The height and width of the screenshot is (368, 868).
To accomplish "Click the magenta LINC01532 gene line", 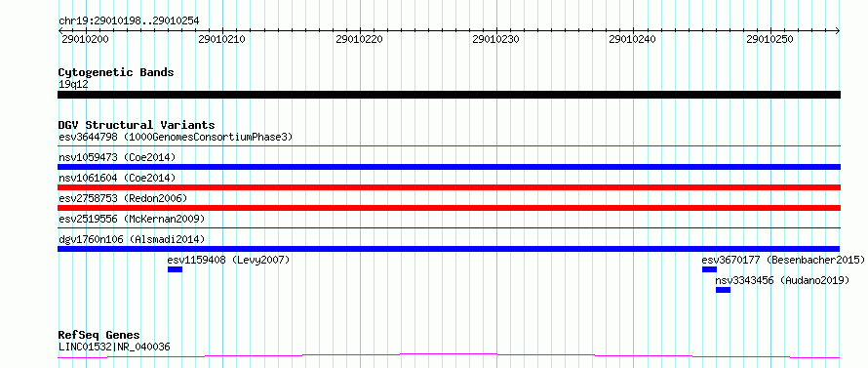I will point(449,355).
